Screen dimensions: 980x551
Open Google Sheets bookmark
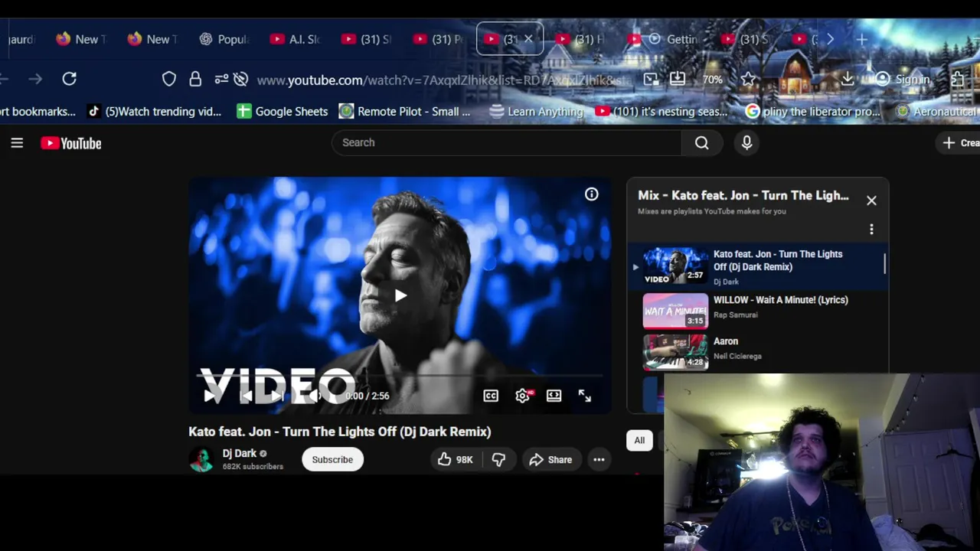[283, 112]
